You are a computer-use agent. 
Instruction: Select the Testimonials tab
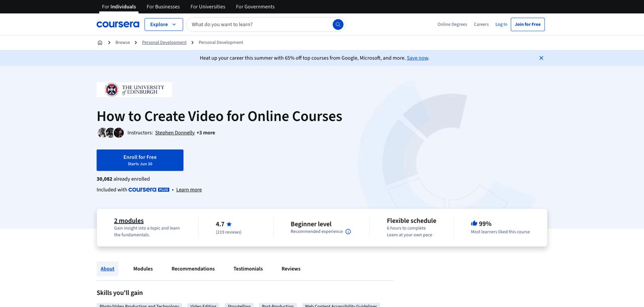tap(248, 269)
